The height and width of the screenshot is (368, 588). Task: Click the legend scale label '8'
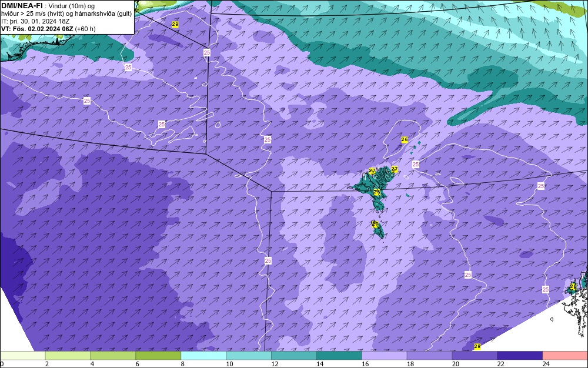[183, 364]
